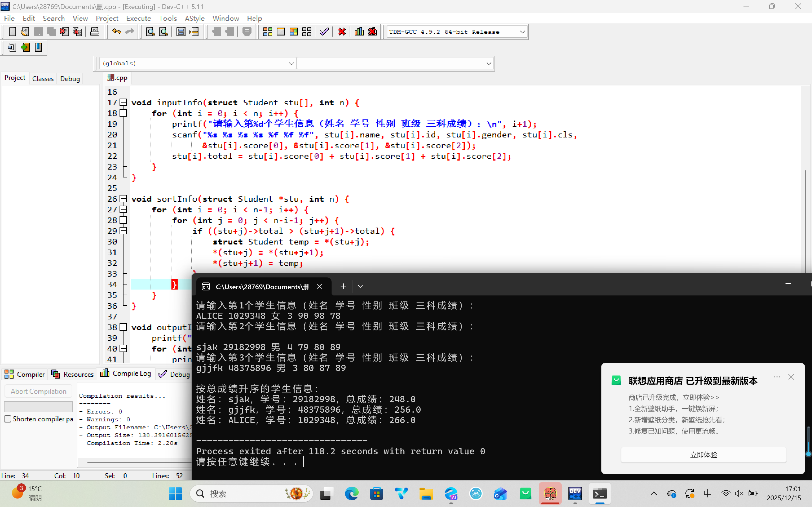
Task: Open the Compile Log tab
Action: pyautogui.click(x=126, y=373)
